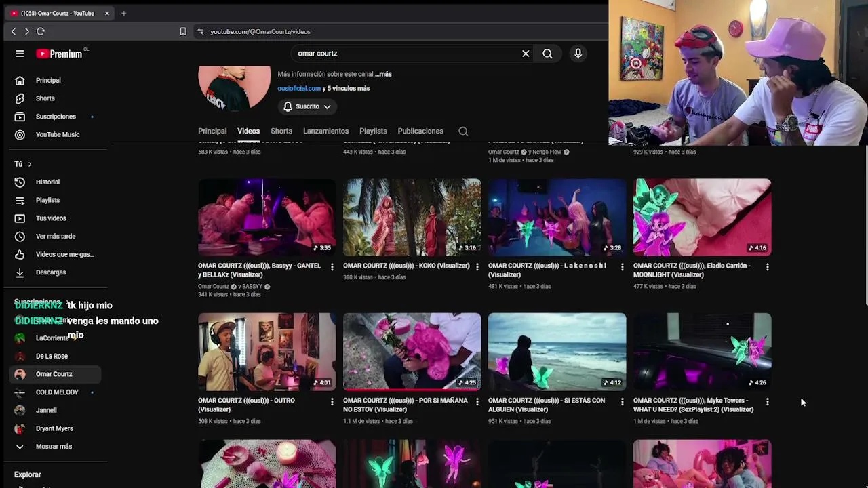Play Lakenoshi visualizer thumbnail
The height and width of the screenshot is (488, 868).
click(557, 217)
